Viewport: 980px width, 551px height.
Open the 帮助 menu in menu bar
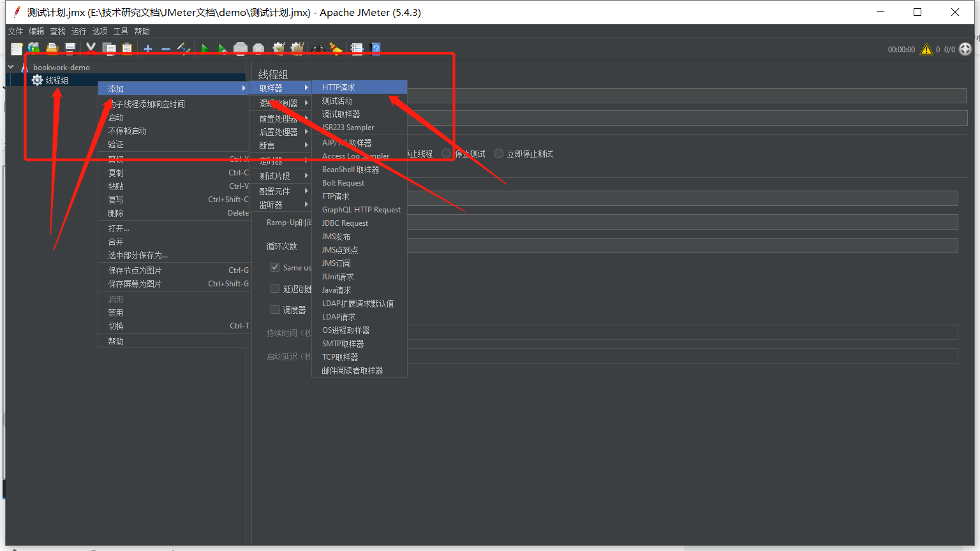tap(142, 31)
